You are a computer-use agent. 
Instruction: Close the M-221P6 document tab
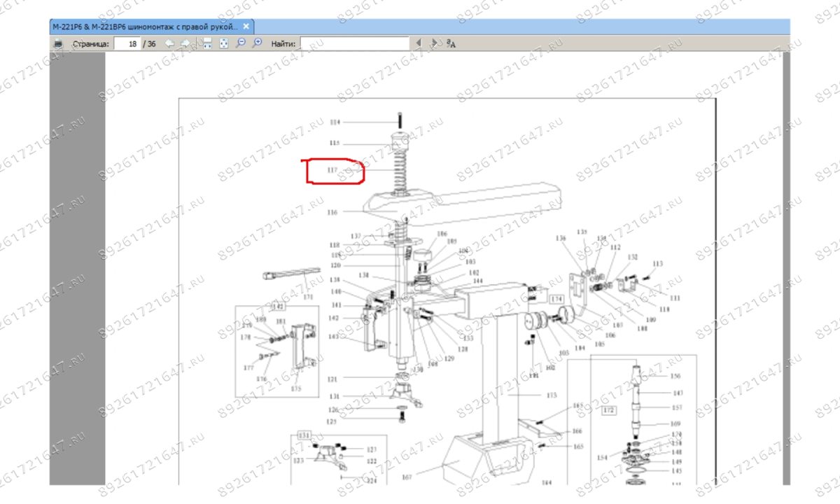[246, 27]
